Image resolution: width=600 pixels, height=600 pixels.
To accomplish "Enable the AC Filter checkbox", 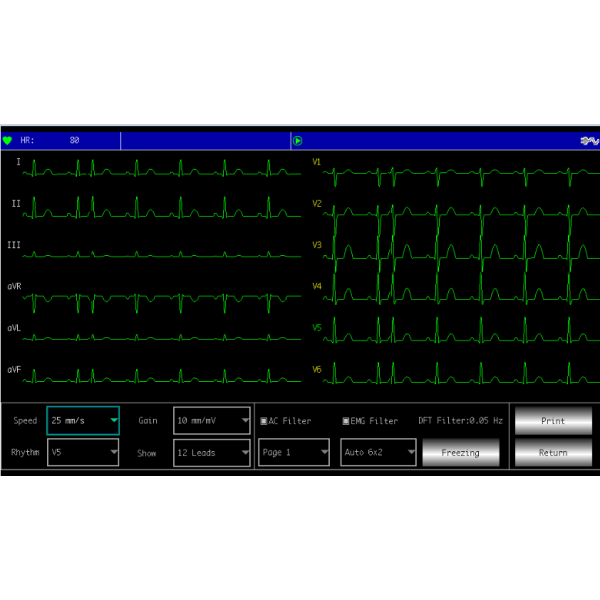I will tap(264, 421).
